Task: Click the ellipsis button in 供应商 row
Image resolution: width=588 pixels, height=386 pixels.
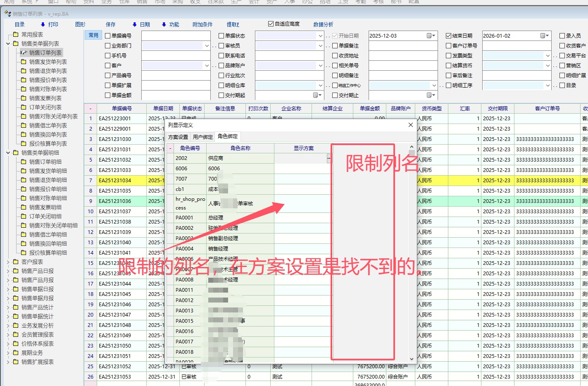Action: click(x=329, y=158)
